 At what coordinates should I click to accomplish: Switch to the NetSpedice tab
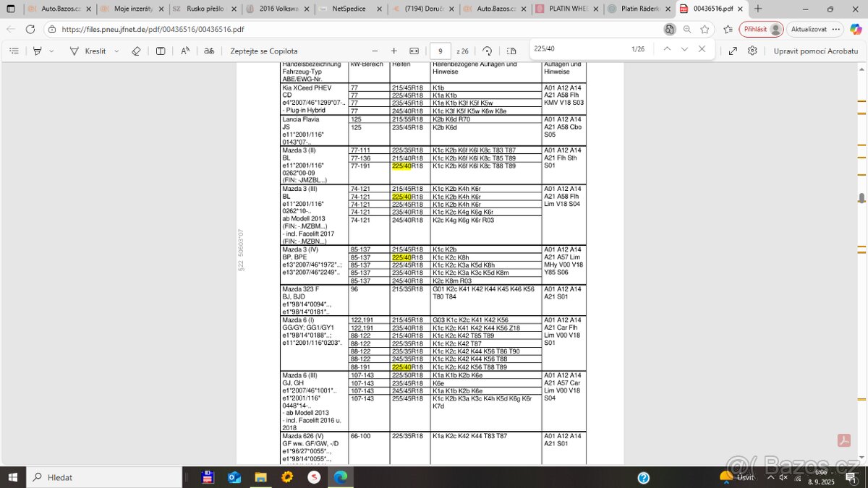pos(349,9)
